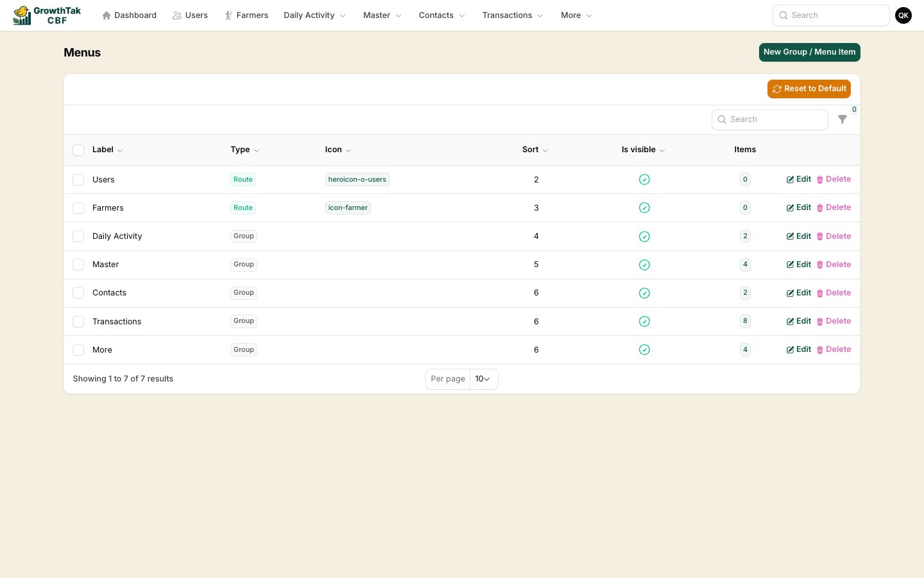Edit the Contacts menu row

799,293
